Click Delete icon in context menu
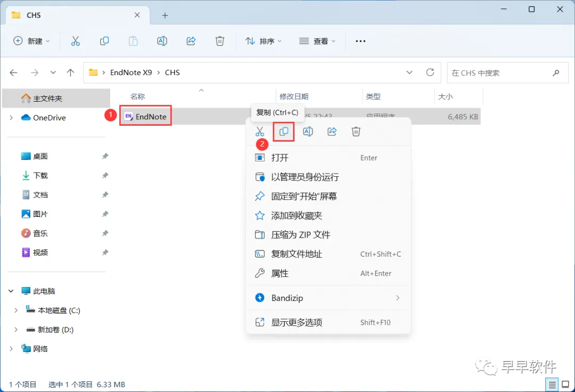 (356, 132)
